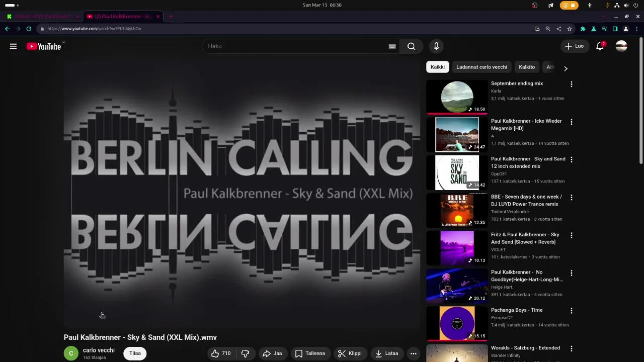The width and height of the screenshot is (644, 362).
Task: Open zoom magnifier in address bar
Action: 548,29
